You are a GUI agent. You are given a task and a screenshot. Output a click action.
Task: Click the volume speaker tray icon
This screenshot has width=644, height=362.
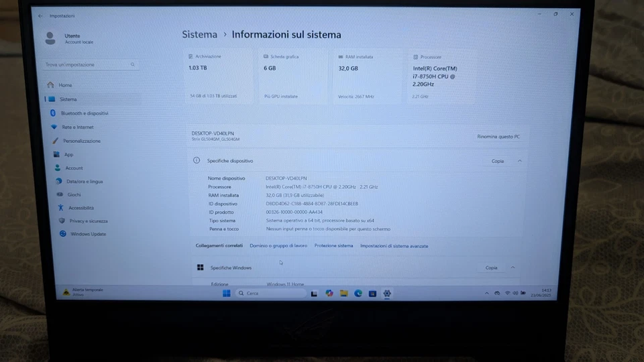point(515,293)
